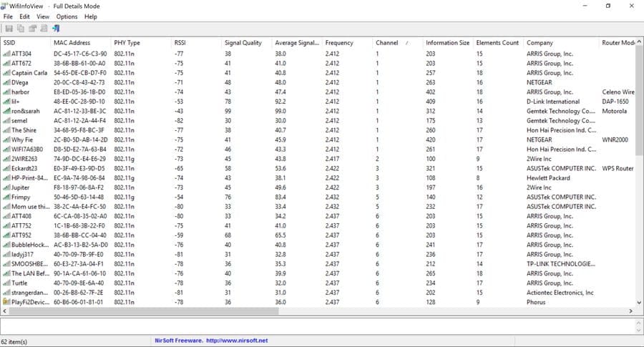644x347 pixels.
Task: Click the lock signal icon beside PlayFi2Devic
Action: 7,302
